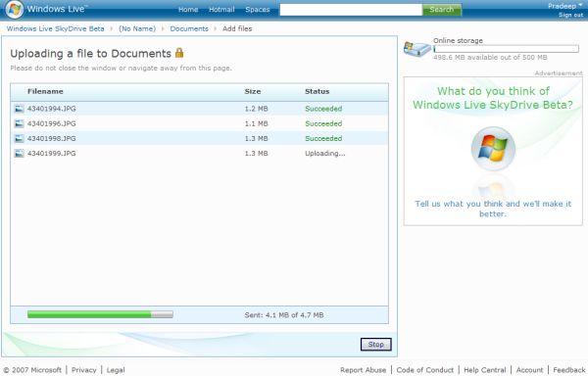
Task: Click the green upload progress bar
Action: click(x=100, y=314)
